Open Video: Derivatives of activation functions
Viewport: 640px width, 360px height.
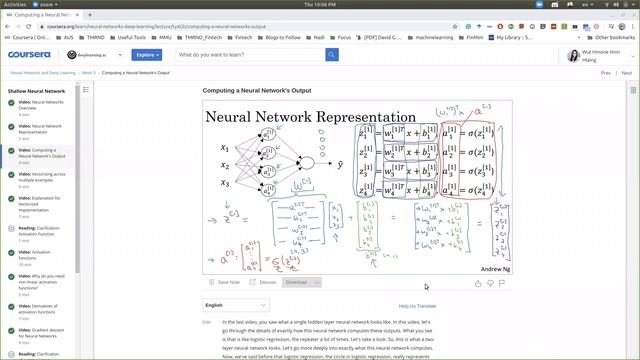click(37, 312)
